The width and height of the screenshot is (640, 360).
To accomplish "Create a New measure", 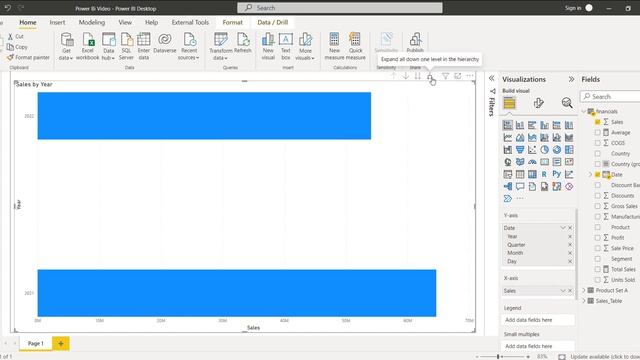I will click(x=334, y=47).
